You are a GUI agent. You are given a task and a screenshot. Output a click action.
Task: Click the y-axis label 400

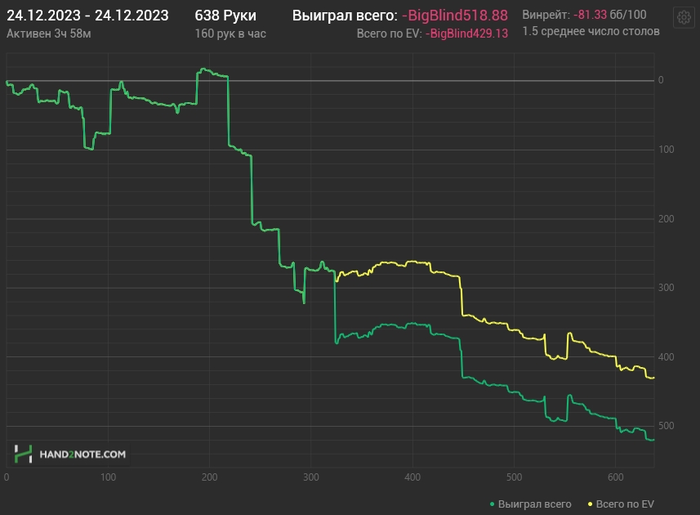666,357
